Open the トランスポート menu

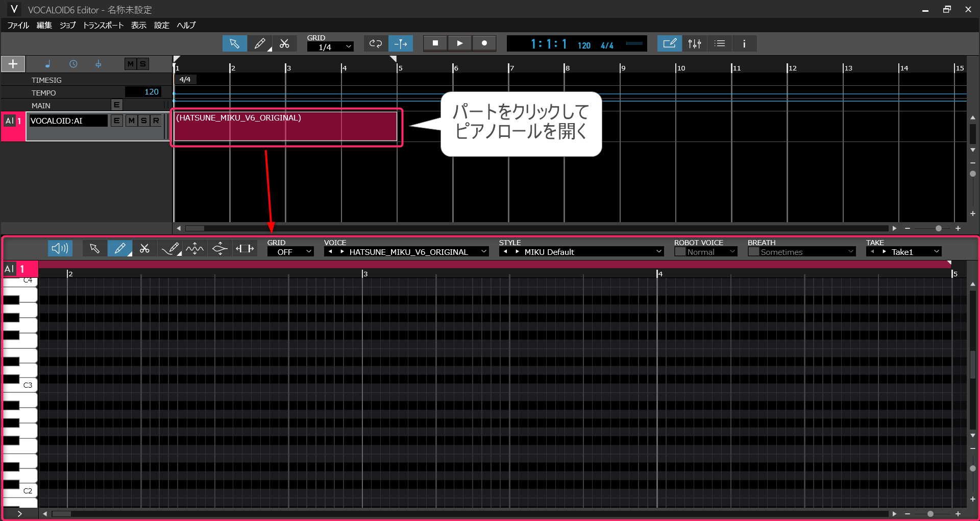(x=103, y=25)
